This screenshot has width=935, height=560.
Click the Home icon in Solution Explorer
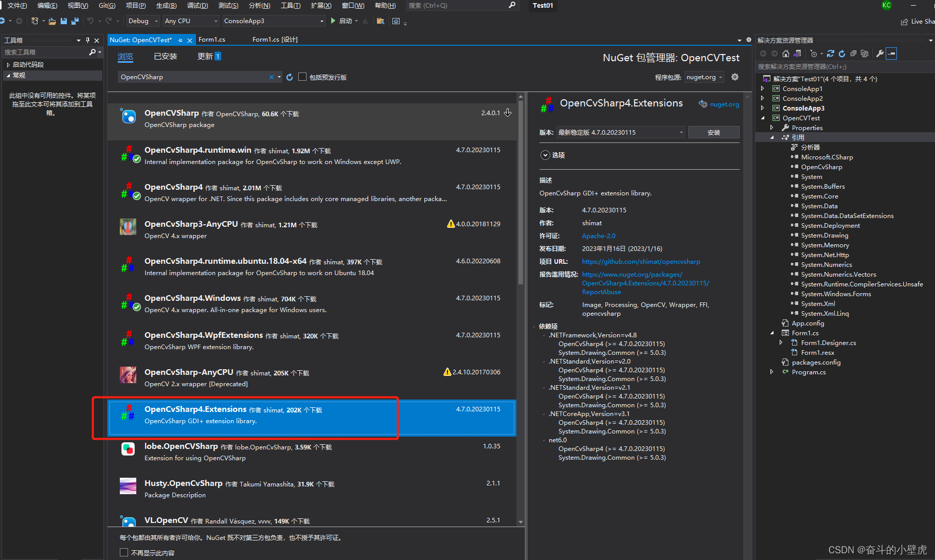click(785, 53)
